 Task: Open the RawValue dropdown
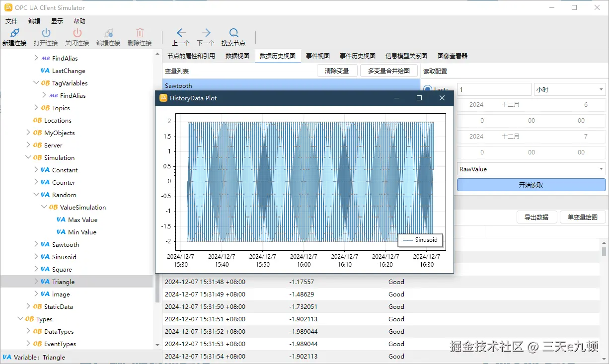point(531,169)
